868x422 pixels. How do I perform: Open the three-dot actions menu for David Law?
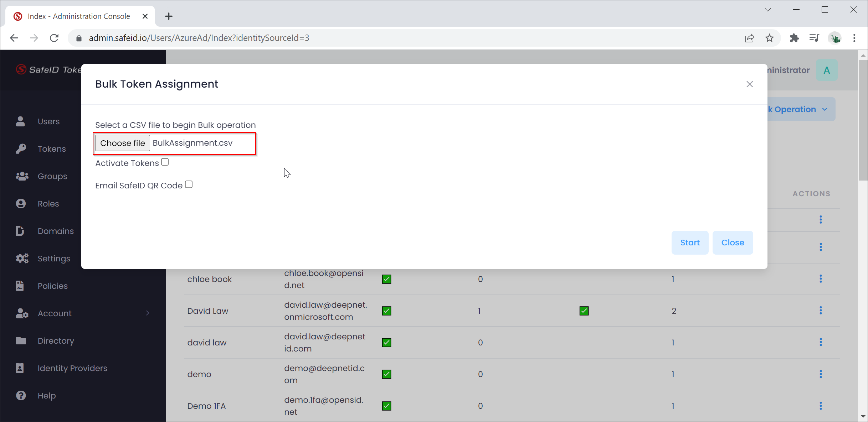pyautogui.click(x=821, y=311)
